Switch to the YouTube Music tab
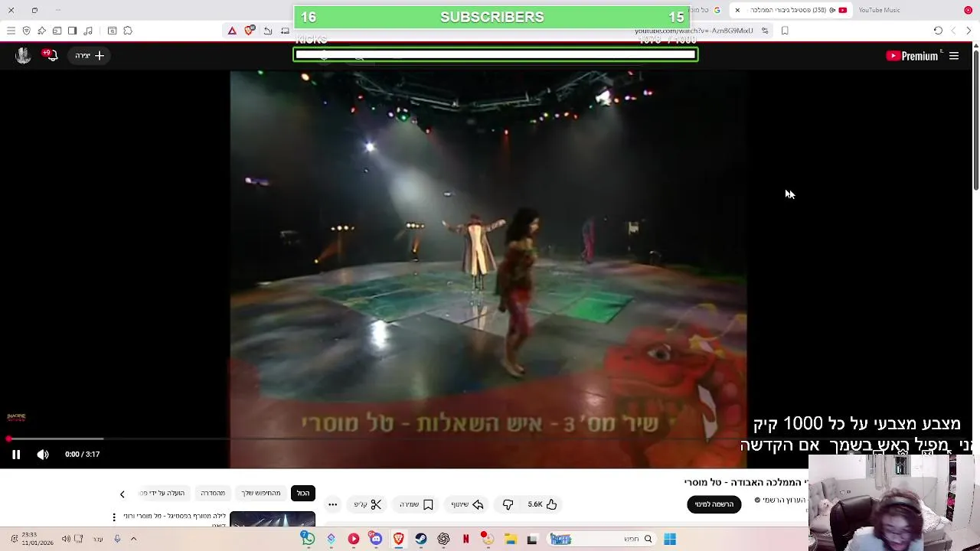This screenshot has width=980, height=551. pos(879,10)
